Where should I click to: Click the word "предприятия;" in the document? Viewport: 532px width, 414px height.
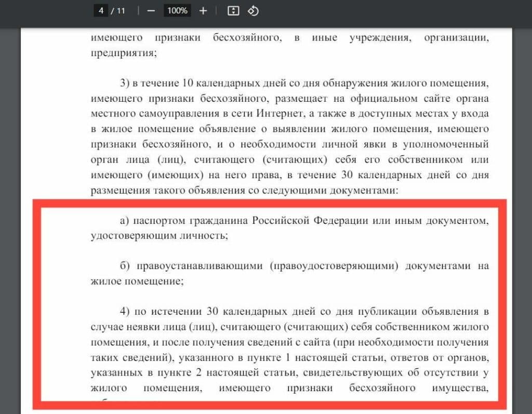[124, 53]
